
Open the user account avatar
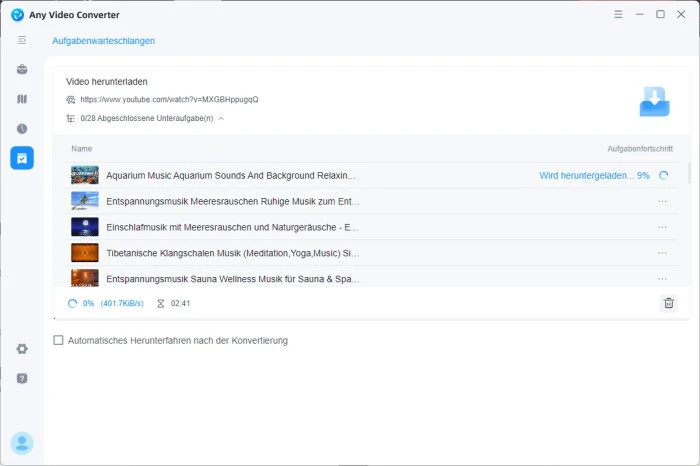(x=22, y=442)
